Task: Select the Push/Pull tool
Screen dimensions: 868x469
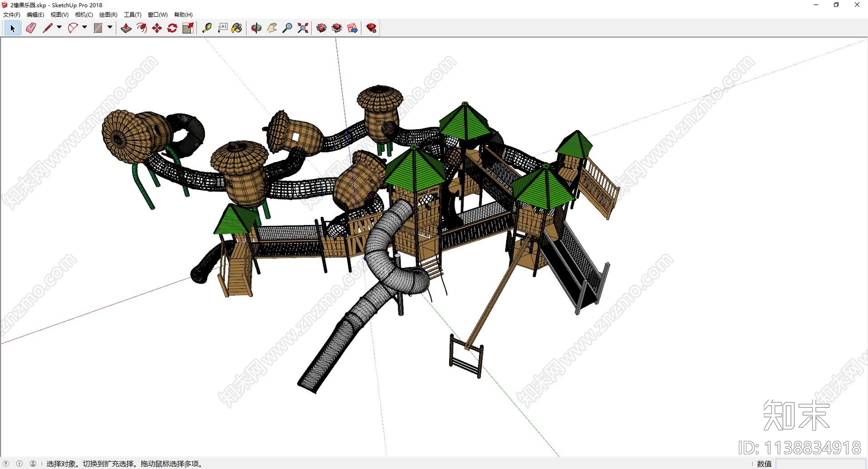Action: click(x=126, y=28)
